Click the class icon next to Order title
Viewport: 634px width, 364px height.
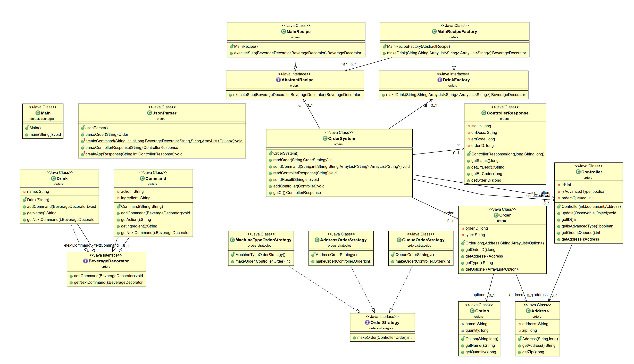(x=496, y=215)
